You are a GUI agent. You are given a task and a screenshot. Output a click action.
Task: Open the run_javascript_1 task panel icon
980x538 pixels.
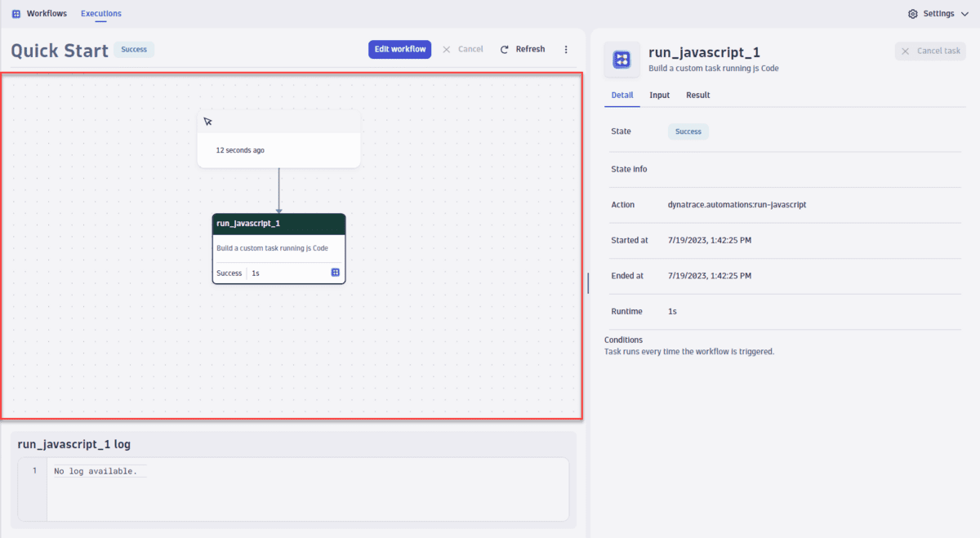621,60
